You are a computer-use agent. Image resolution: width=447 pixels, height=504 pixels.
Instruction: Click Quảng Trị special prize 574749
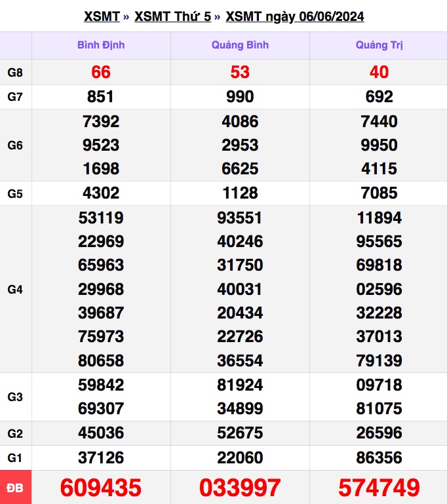point(379,488)
